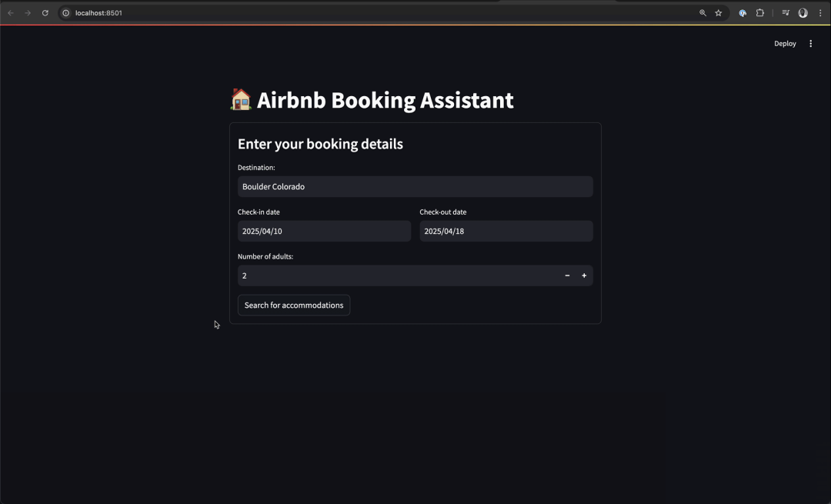
Task: Open Streamlit's three-dot app menu
Action: tap(810, 44)
